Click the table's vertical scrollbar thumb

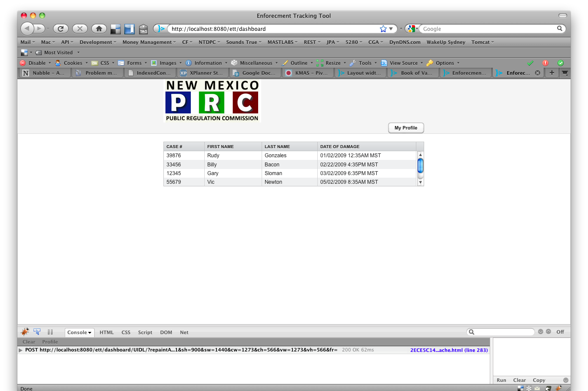(420, 166)
